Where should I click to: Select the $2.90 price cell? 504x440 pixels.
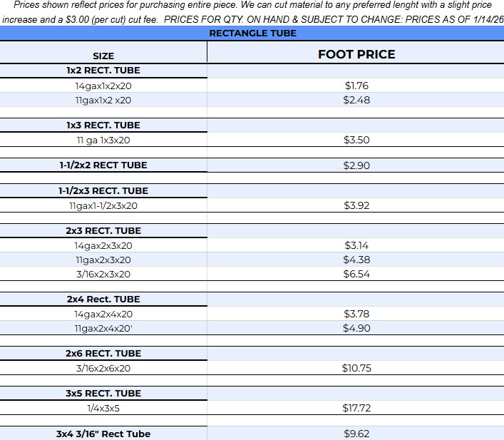click(x=356, y=165)
